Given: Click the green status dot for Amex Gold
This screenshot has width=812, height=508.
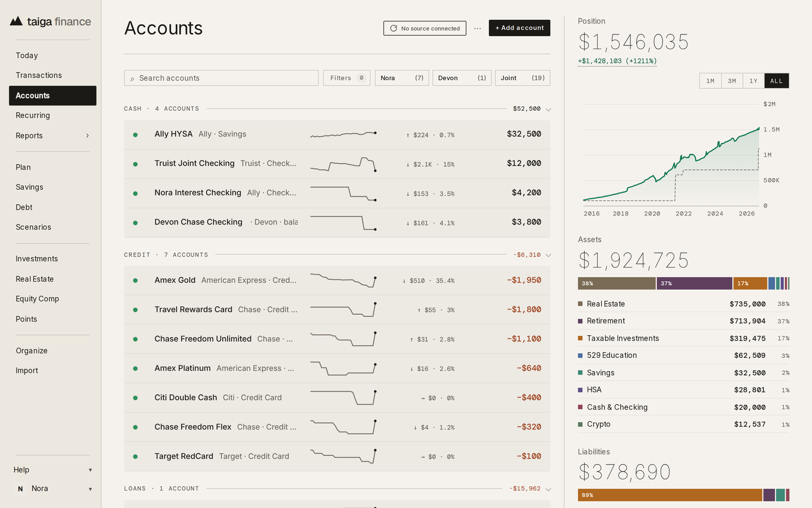Looking at the screenshot, I should coord(135,281).
